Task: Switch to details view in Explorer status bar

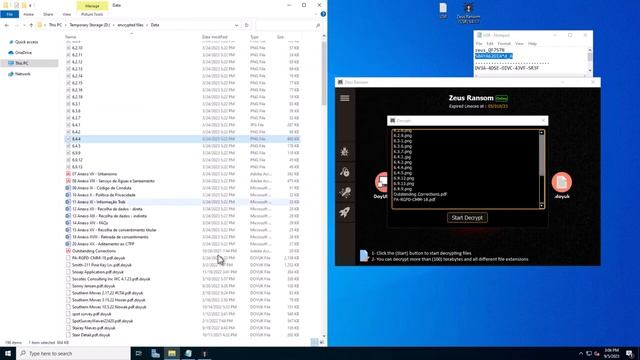Action: coord(314,342)
